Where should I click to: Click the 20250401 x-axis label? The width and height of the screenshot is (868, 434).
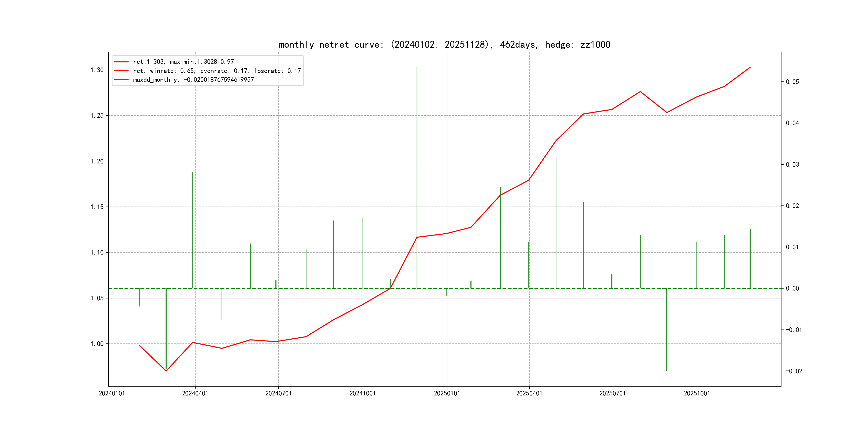529,393
